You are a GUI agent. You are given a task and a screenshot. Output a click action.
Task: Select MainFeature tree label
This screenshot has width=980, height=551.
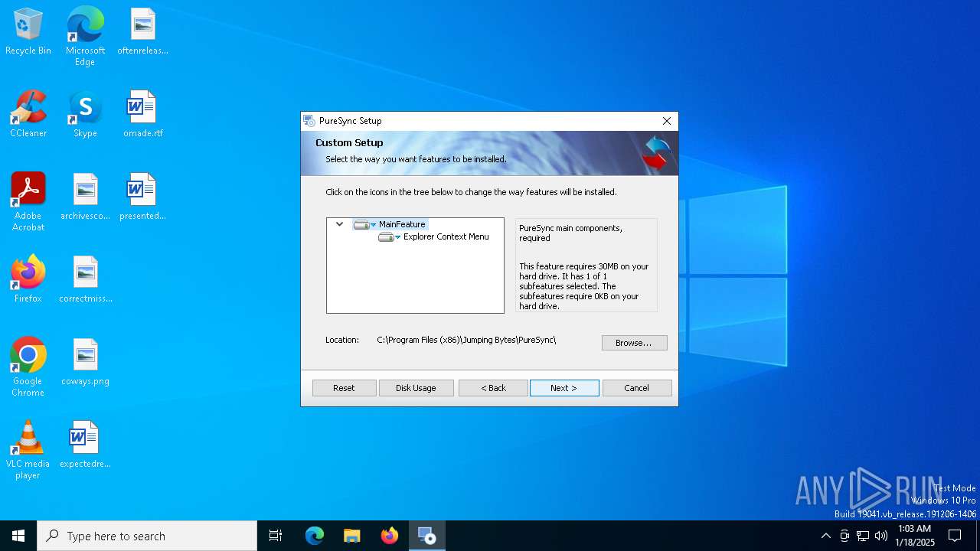click(401, 224)
